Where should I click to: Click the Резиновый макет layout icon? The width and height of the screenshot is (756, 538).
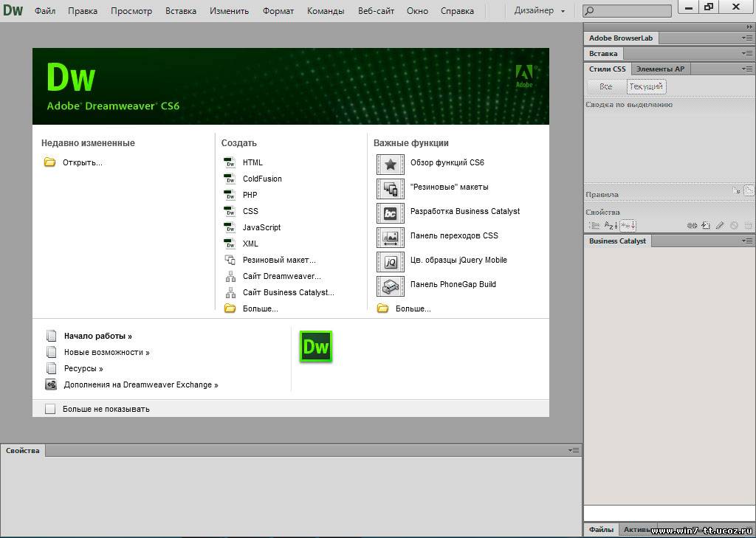230,260
